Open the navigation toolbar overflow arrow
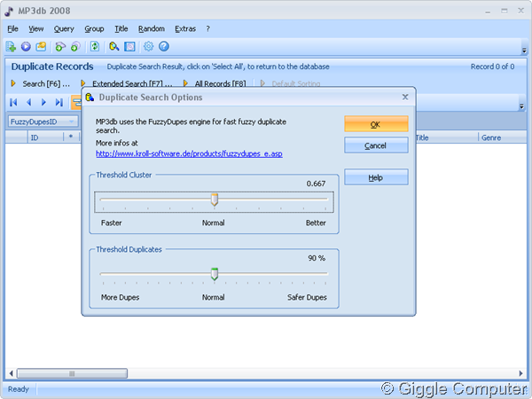This screenshot has width=532, height=399. coord(522,106)
